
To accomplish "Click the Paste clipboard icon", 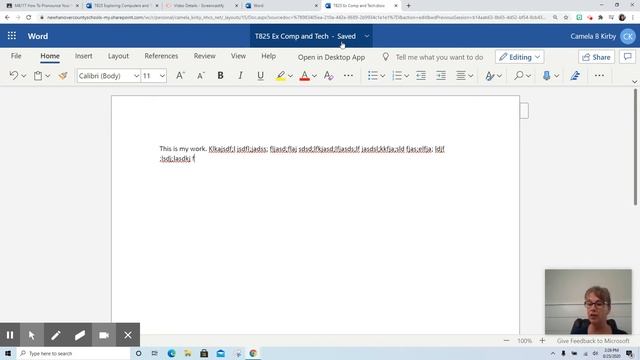I will click(x=38, y=76).
